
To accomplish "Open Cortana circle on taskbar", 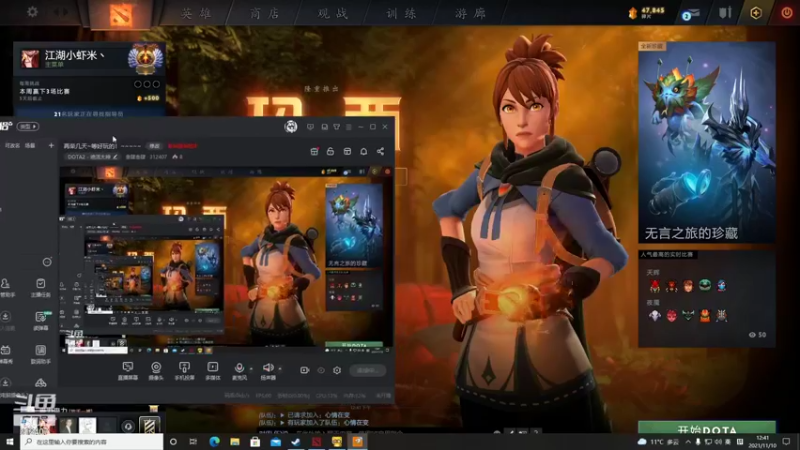I will click(173, 442).
